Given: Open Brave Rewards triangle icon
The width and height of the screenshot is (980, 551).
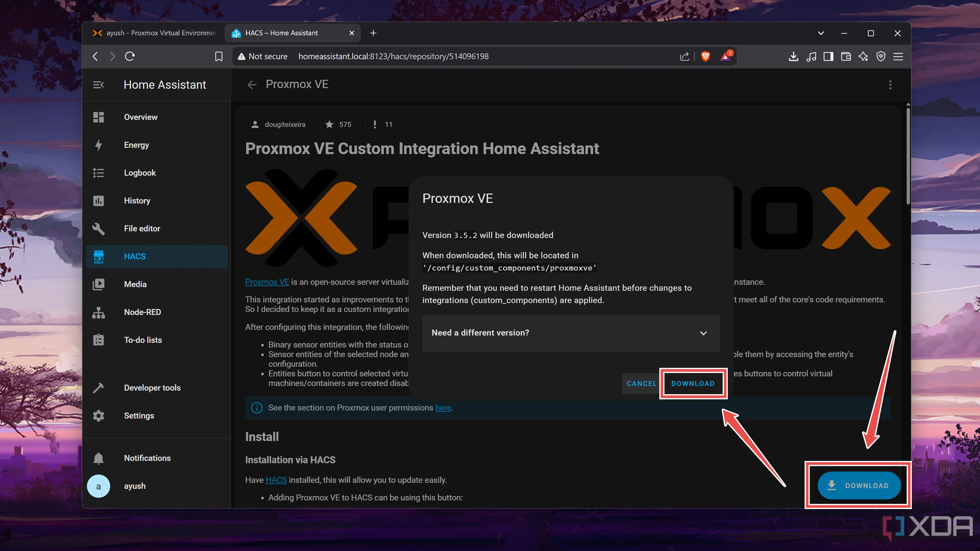Looking at the screenshot, I should (726, 56).
